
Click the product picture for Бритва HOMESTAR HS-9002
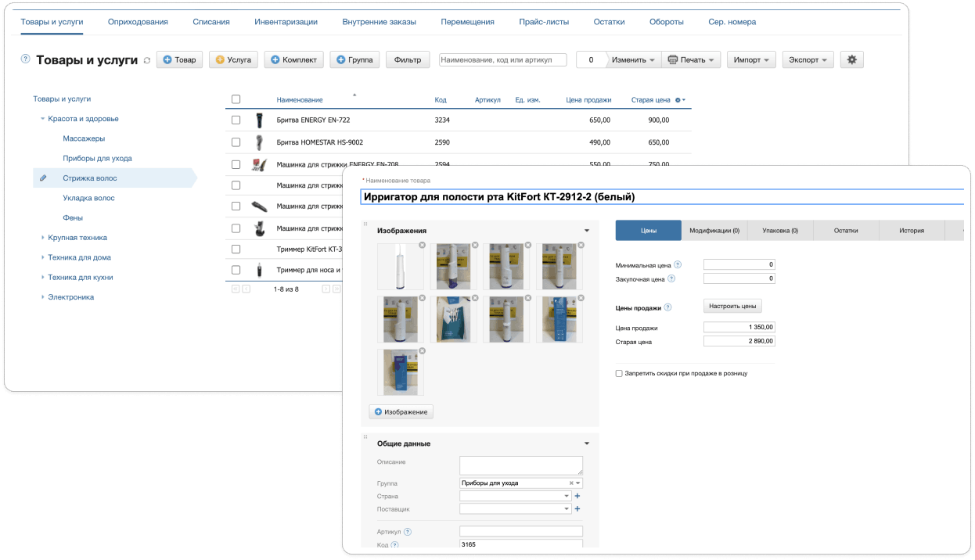click(259, 142)
